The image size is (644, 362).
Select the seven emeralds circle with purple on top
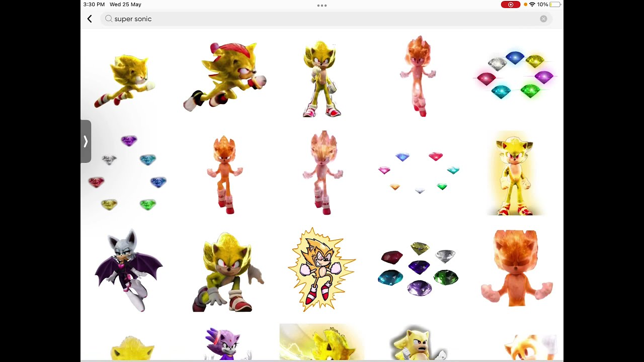pyautogui.click(x=127, y=172)
